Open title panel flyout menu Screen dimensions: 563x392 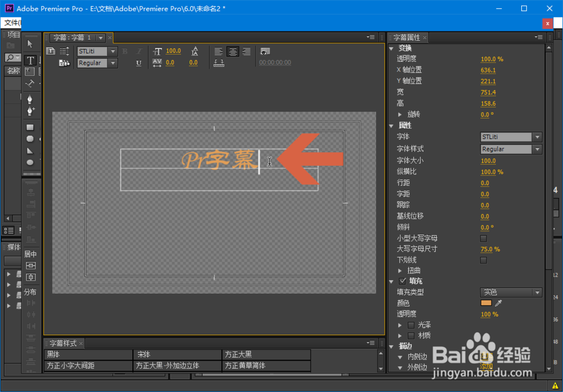[370, 37]
